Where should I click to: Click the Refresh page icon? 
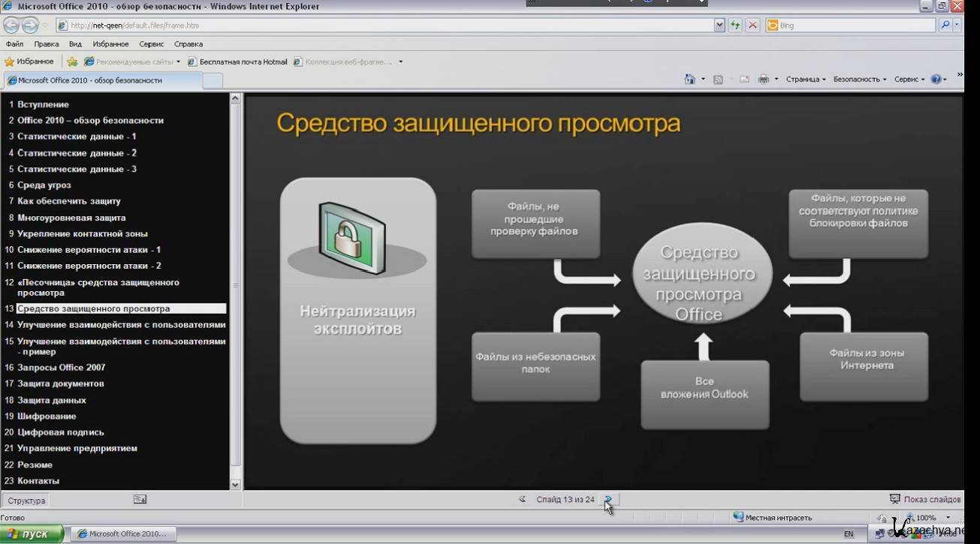[x=735, y=26]
